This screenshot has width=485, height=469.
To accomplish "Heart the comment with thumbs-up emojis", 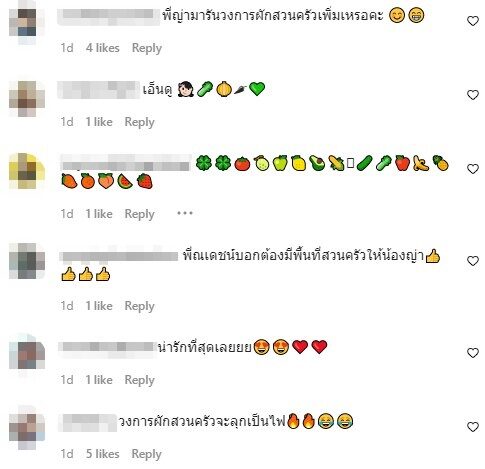I will point(473,261).
